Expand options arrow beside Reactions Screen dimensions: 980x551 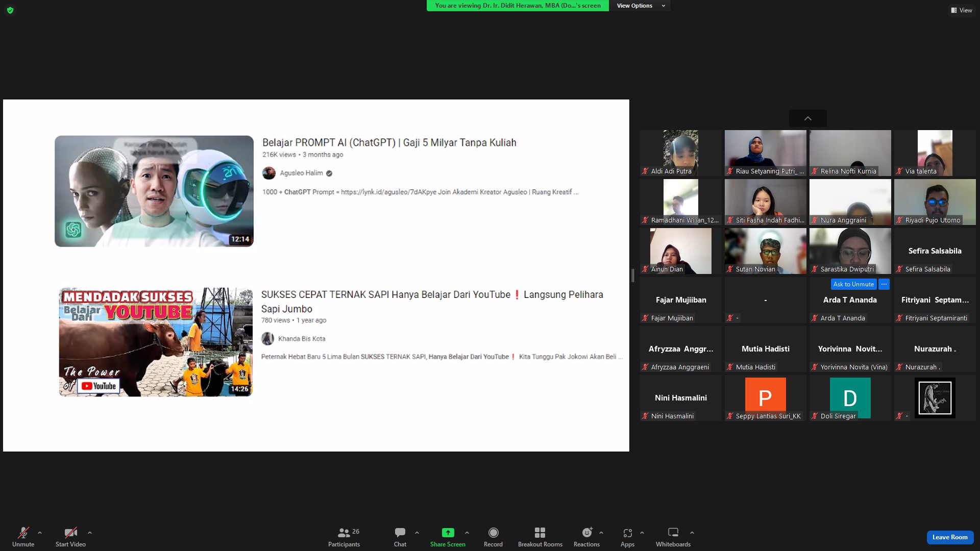[601, 533]
